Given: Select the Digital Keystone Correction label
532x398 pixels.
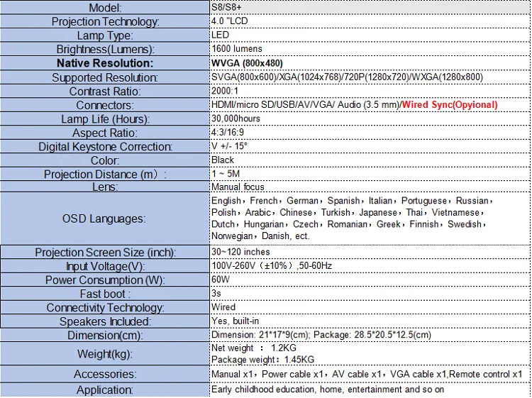Looking at the screenshot, I should [x=105, y=147].
